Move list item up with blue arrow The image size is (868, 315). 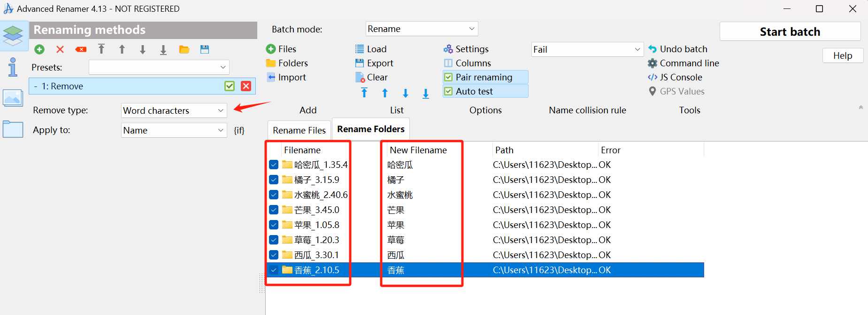point(385,93)
